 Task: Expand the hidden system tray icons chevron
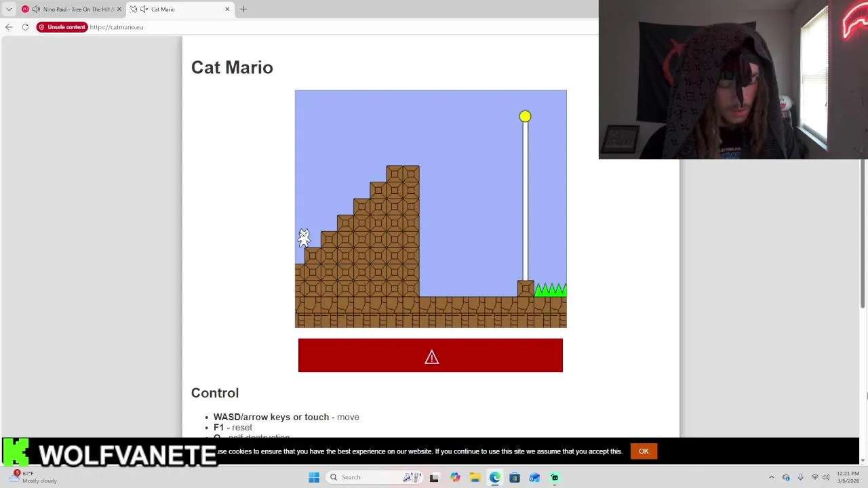[771, 477]
